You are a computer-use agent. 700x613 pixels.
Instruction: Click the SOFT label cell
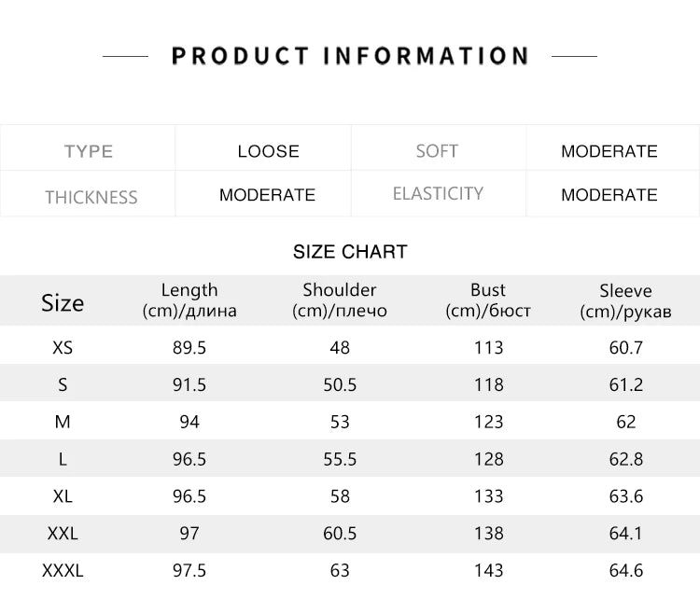(x=437, y=151)
